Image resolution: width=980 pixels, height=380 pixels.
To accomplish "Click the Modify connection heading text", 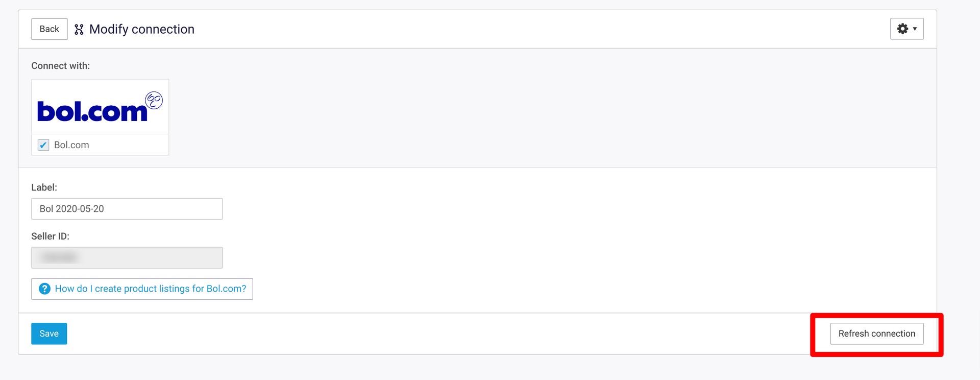I will click(x=142, y=29).
